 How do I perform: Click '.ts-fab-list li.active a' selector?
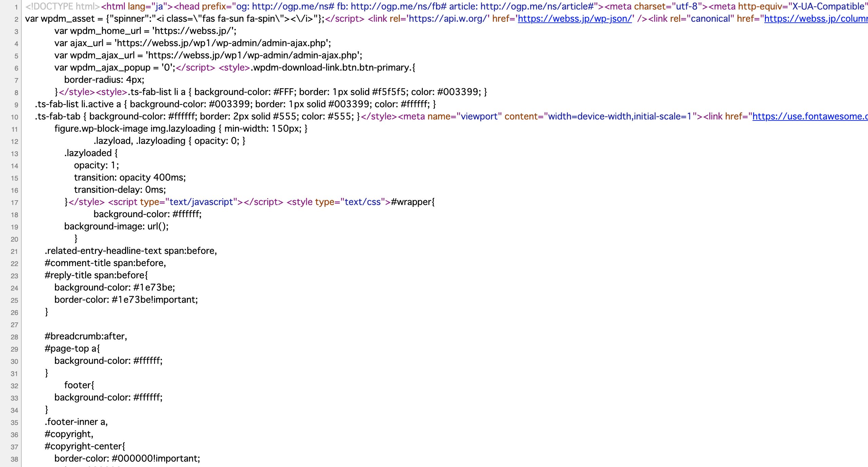coord(78,104)
